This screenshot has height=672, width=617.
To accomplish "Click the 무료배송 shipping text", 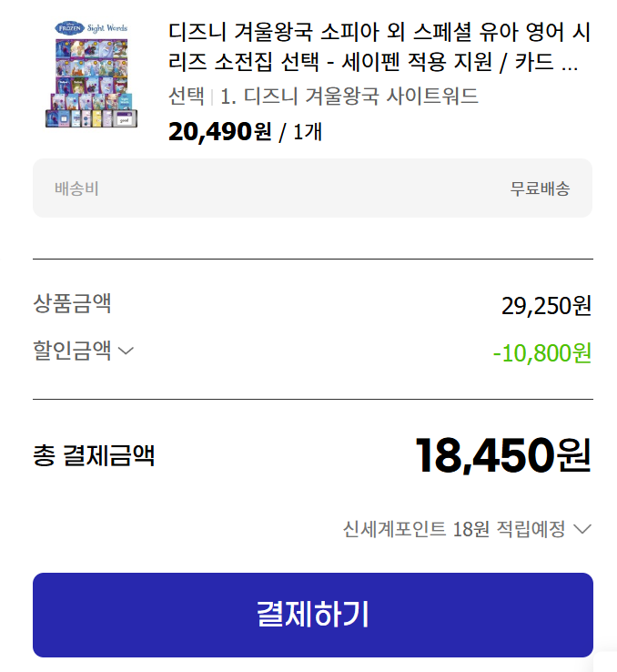I will coord(540,188).
